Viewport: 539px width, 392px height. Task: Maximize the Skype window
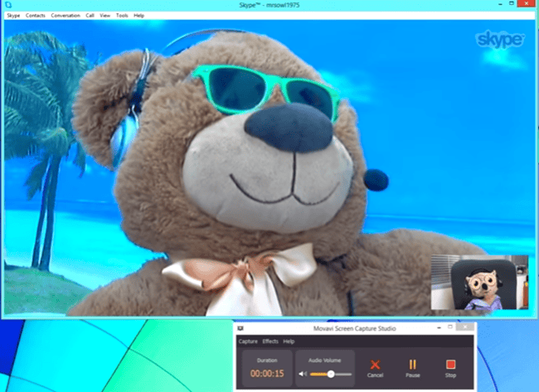coord(512,4)
